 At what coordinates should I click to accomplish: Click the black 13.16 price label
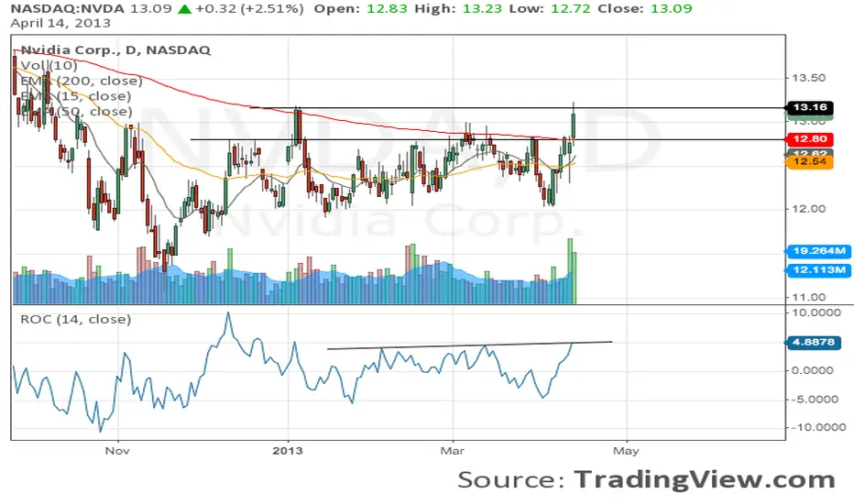pyautogui.click(x=810, y=107)
